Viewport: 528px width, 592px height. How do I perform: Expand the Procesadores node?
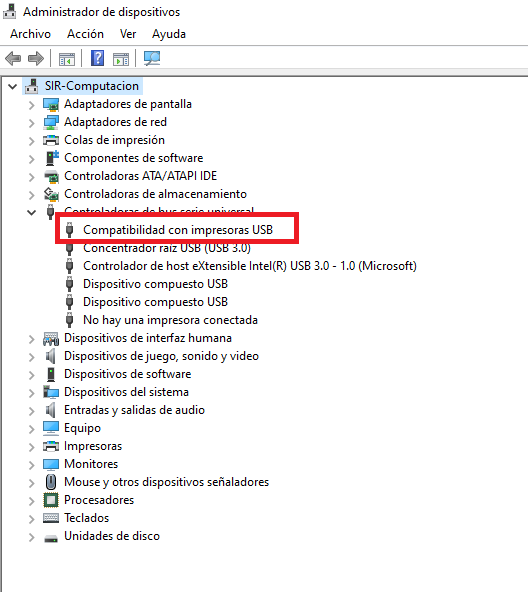32,501
